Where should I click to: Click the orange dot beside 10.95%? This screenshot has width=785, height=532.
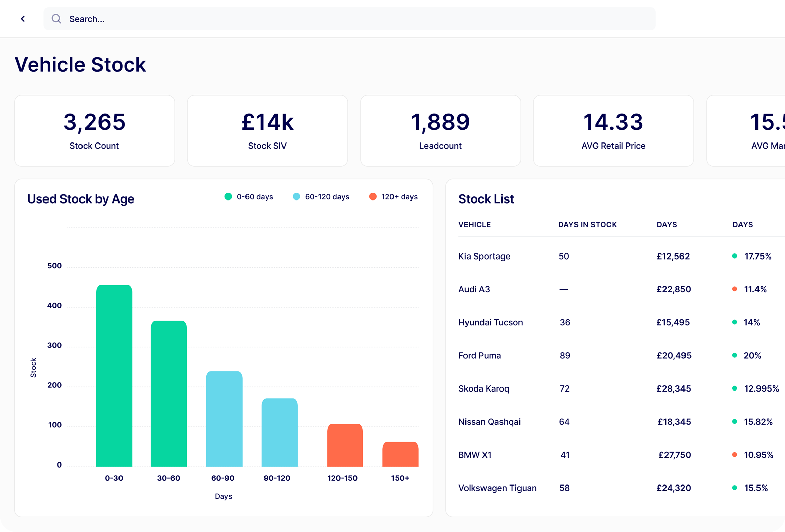[x=734, y=455]
